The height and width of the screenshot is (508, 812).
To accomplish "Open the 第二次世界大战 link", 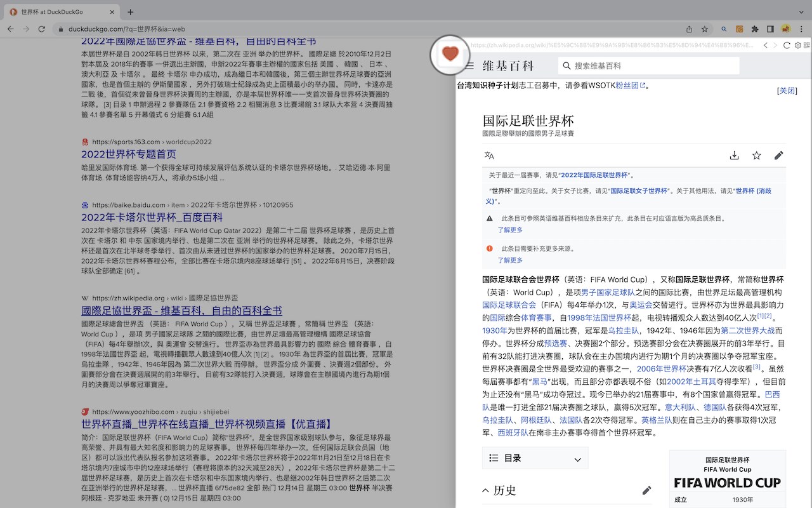I will coord(747,330).
